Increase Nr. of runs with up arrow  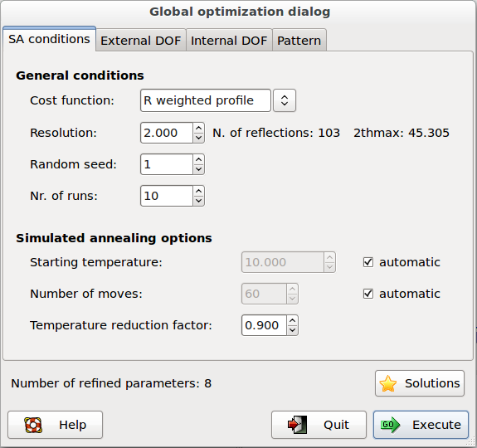(198, 192)
